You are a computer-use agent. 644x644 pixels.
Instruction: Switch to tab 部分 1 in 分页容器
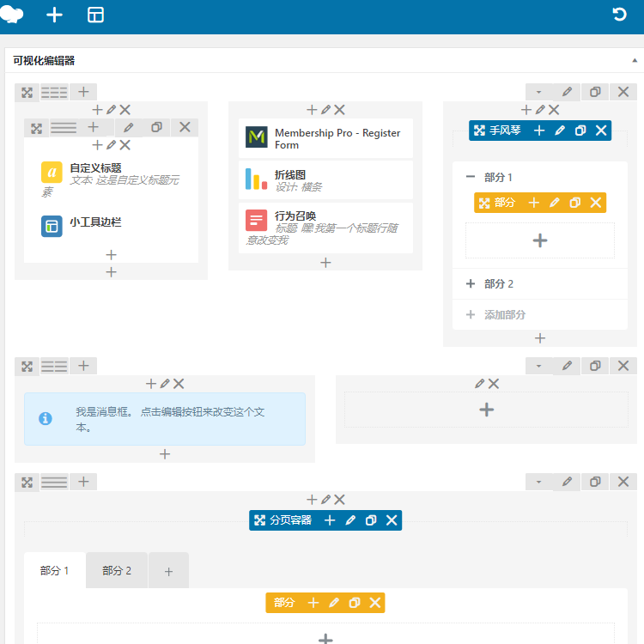point(55,570)
